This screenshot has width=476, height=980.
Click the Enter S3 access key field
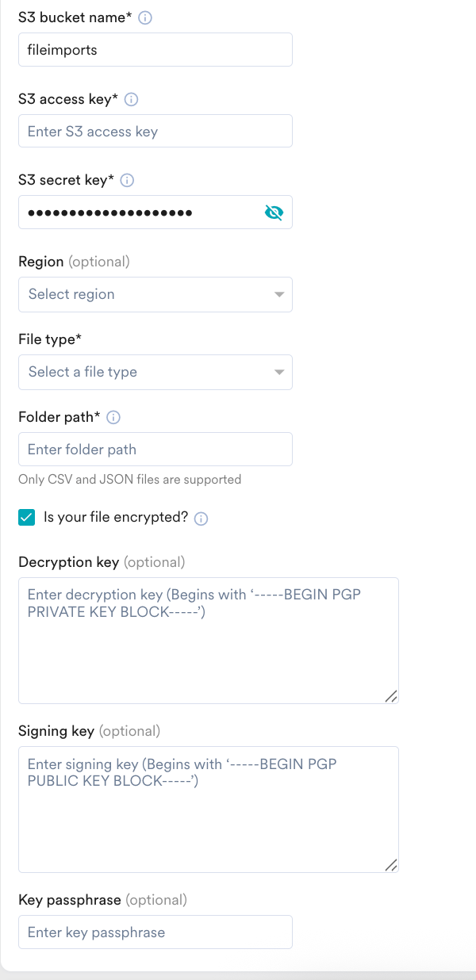point(155,132)
